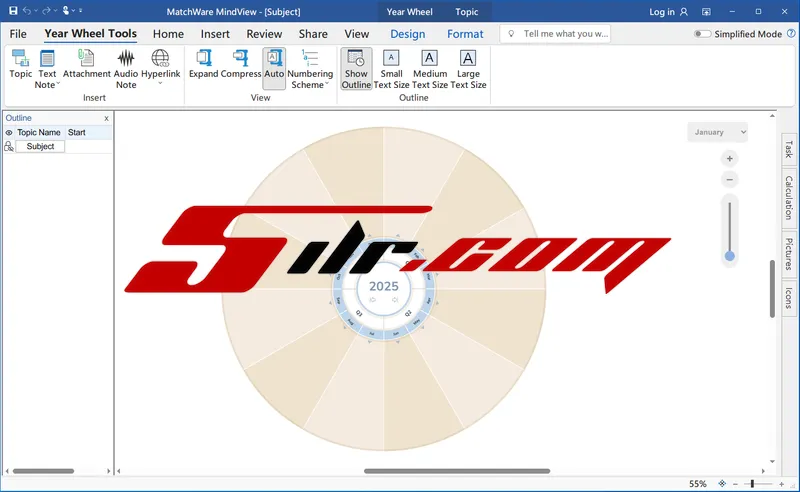This screenshot has width=800, height=492.
Task: Open the January month dropdown
Action: pyautogui.click(x=718, y=132)
